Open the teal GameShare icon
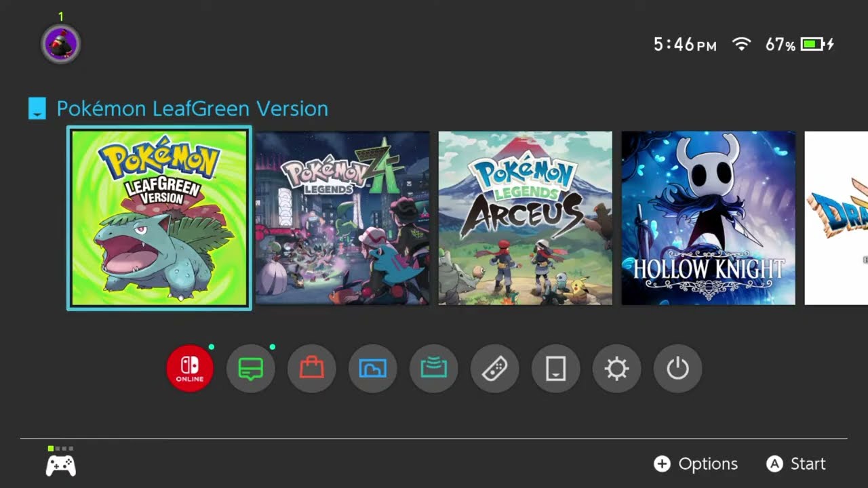Screen dimensions: 868x488 click(x=434, y=369)
